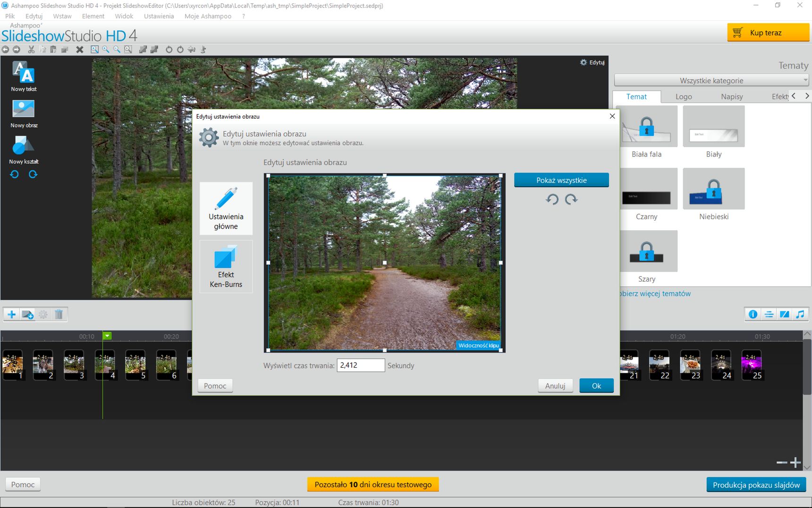Viewport: 812px width, 508px height.
Task: Open the Plik menu
Action: click(10, 16)
